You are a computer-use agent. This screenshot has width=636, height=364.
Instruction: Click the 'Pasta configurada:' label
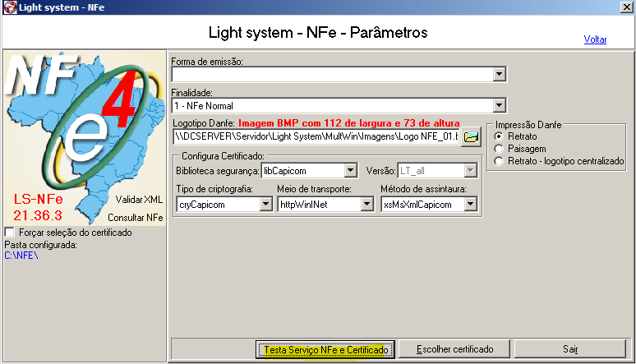click(40, 245)
